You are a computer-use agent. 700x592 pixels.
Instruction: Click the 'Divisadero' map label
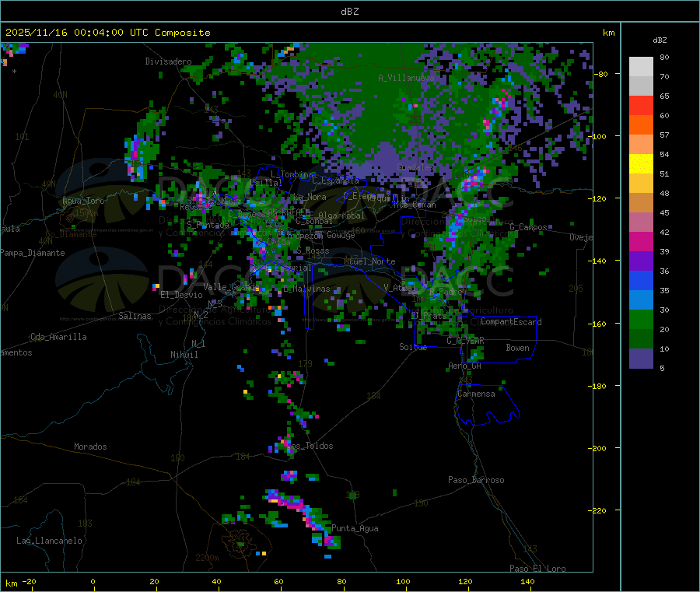coord(168,61)
